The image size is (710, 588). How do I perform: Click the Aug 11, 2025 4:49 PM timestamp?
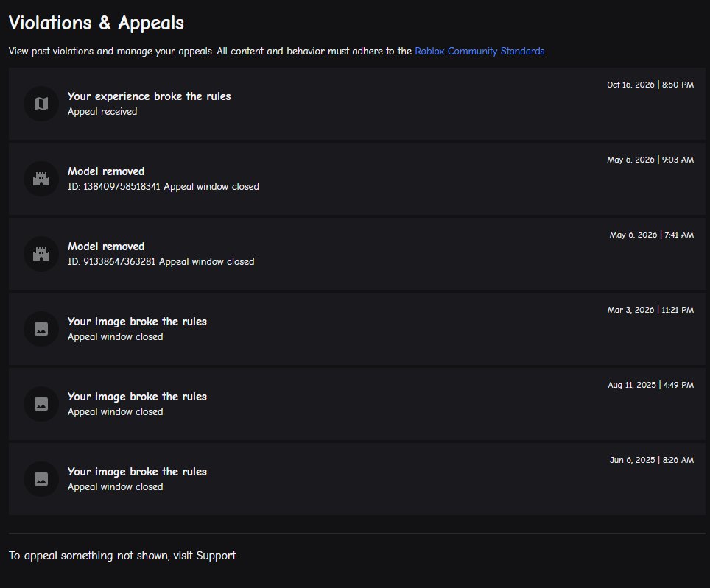(650, 385)
